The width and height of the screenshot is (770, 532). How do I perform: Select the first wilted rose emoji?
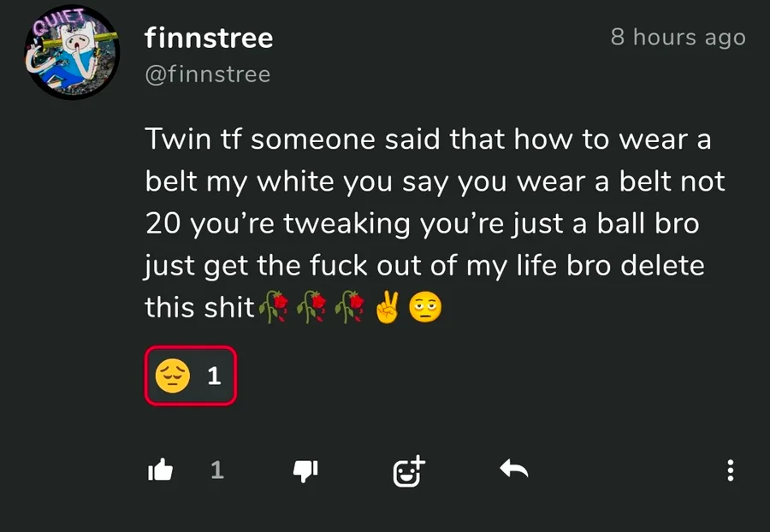(274, 307)
